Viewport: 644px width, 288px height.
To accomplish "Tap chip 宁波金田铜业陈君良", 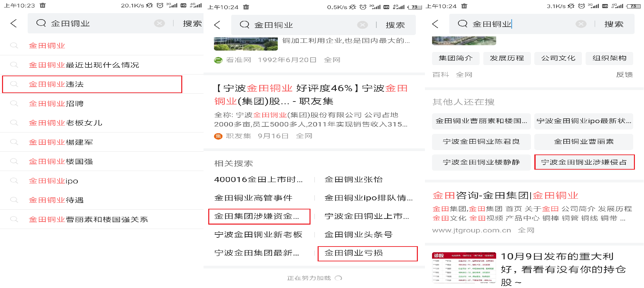I will click(481, 142).
